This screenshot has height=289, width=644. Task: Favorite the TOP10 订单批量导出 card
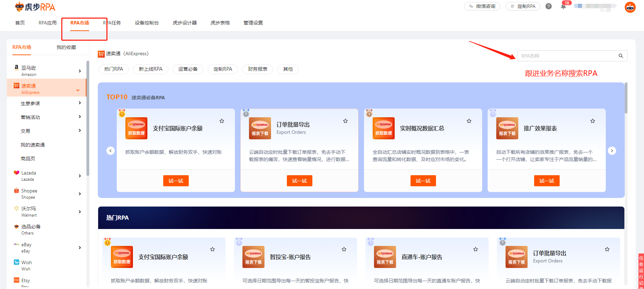[x=345, y=121]
